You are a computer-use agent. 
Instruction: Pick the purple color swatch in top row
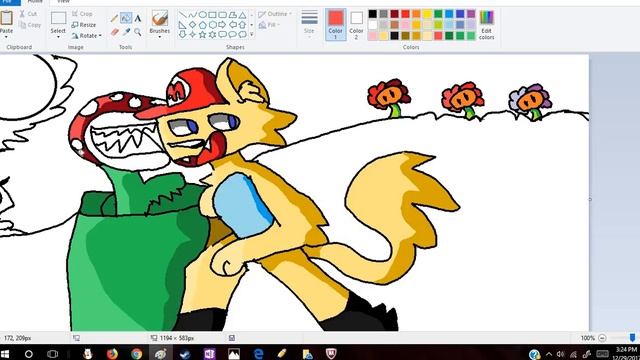[x=471, y=14]
